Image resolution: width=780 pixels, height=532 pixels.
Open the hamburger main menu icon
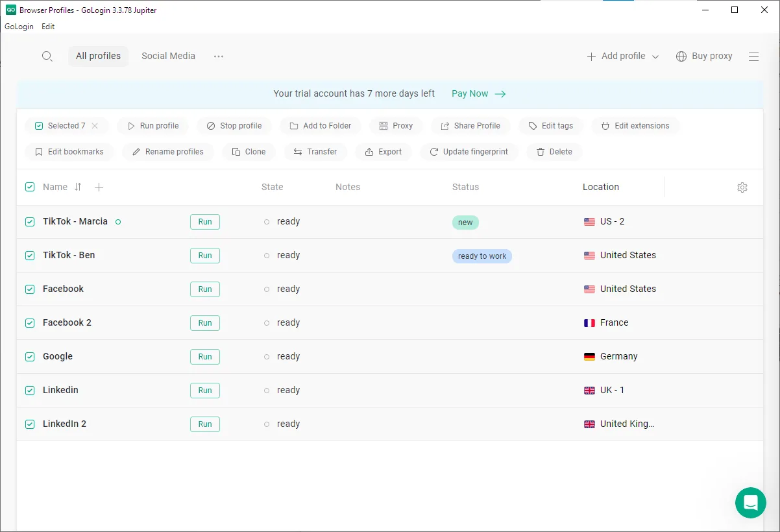753,56
